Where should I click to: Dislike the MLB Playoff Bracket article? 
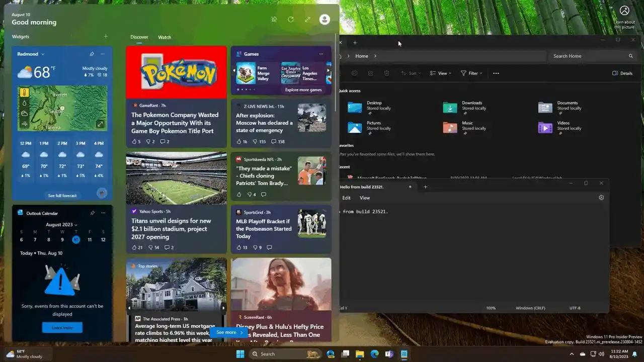pyautogui.click(x=257, y=248)
